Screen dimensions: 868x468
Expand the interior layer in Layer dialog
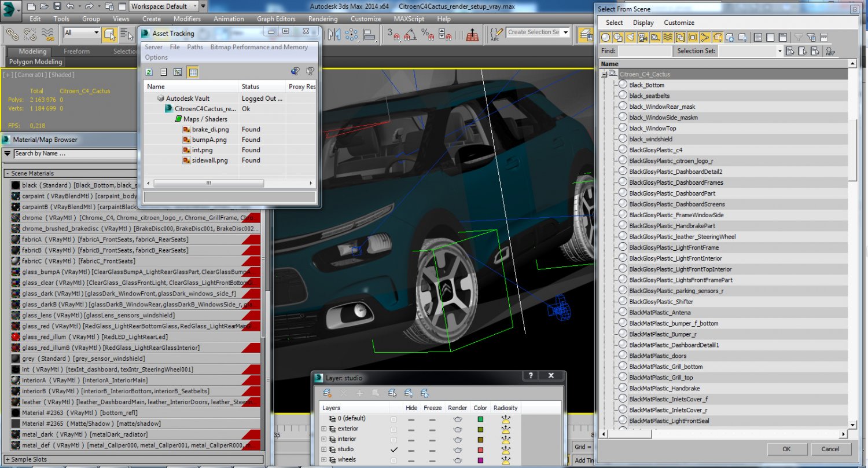[324, 440]
